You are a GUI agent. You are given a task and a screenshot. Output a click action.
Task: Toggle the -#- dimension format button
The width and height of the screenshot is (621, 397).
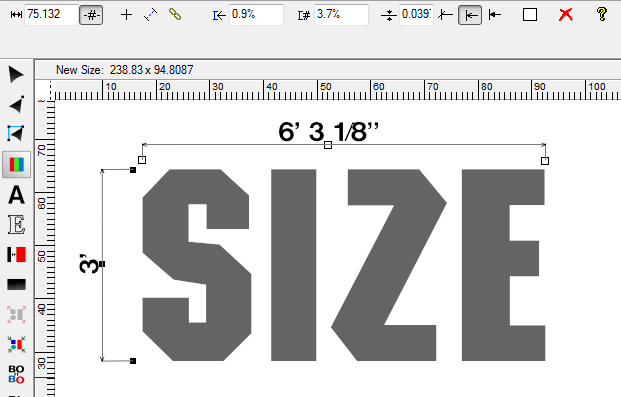[91, 15]
